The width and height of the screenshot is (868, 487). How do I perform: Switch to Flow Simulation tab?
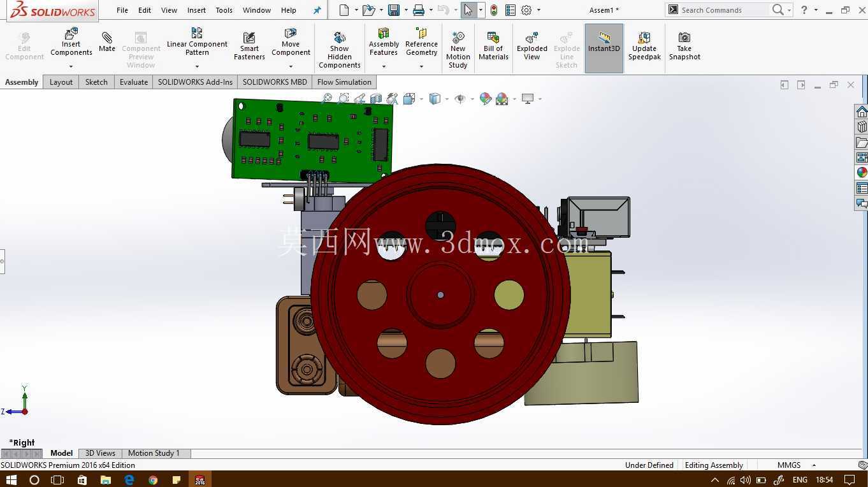coord(344,82)
